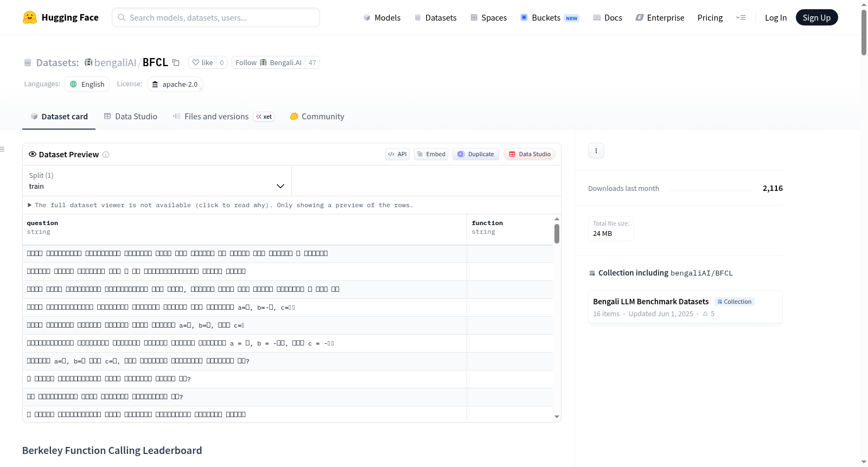Expand the dataset viewer not available notice
Viewport: 868px width, 467px height.
[x=220, y=205]
